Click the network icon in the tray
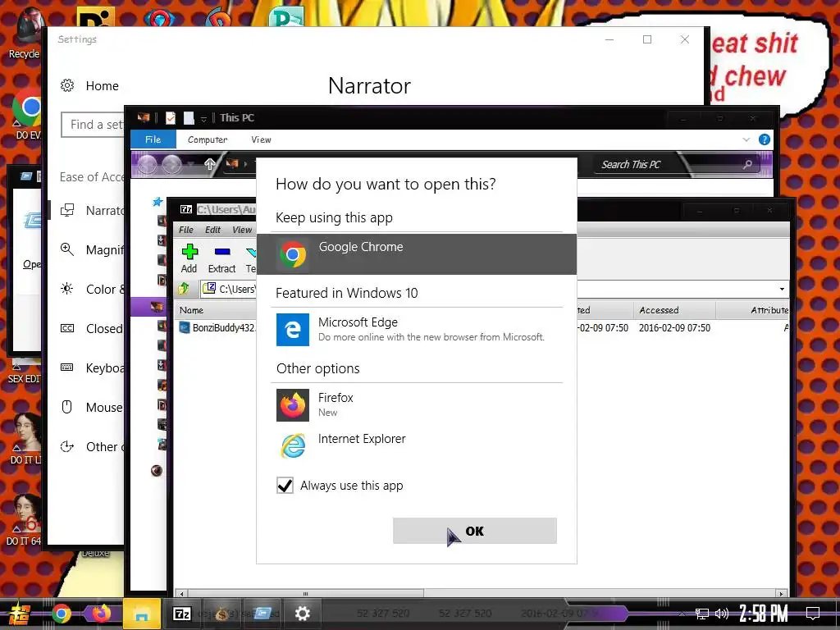The image size is (840, 630). [702, 614]
